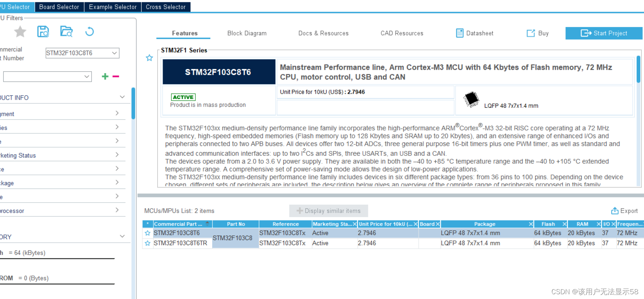The height and width of the screenshot is (299, 644).
Task: Remove the Flash column
Action: coord(564,224)
